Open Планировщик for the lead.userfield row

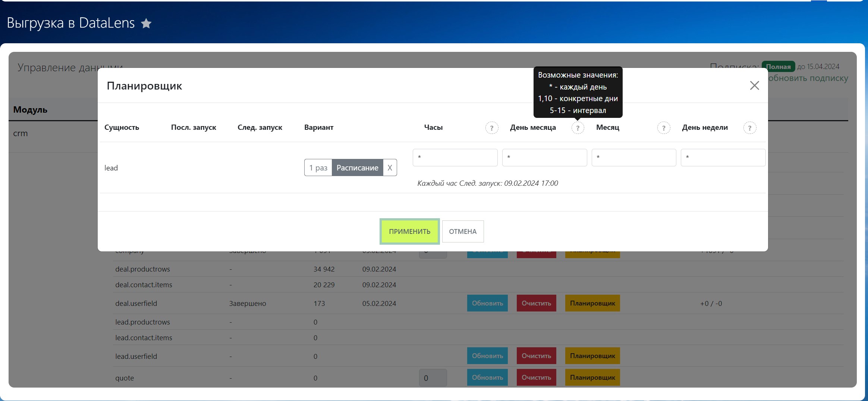click(592, 356)
